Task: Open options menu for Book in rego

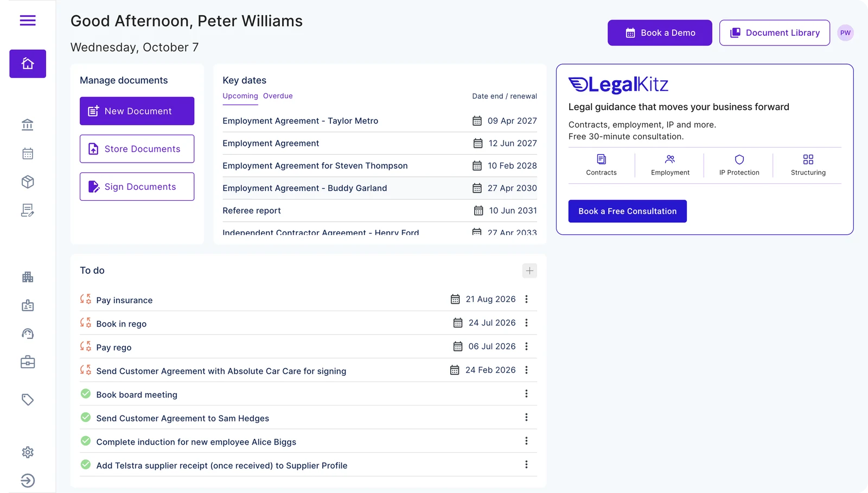Action: [x=526, y=323]
